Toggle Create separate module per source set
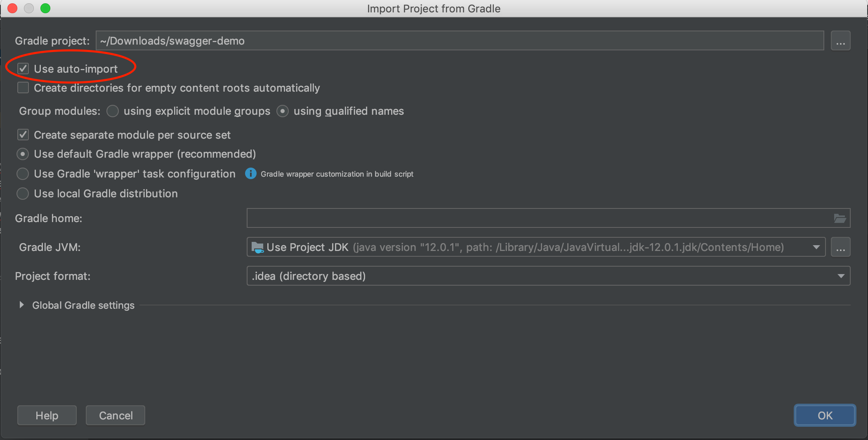 23,135
